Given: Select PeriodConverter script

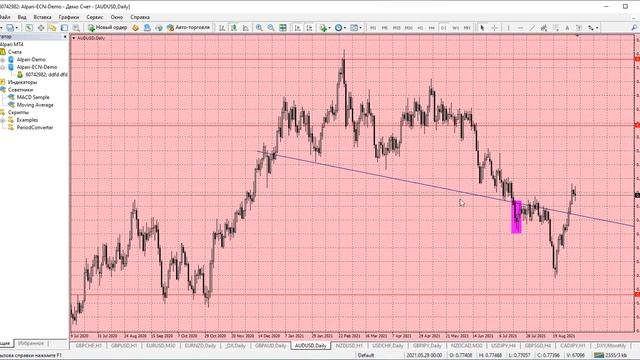Looking at the screenshot, I should [x=35, y=127].
